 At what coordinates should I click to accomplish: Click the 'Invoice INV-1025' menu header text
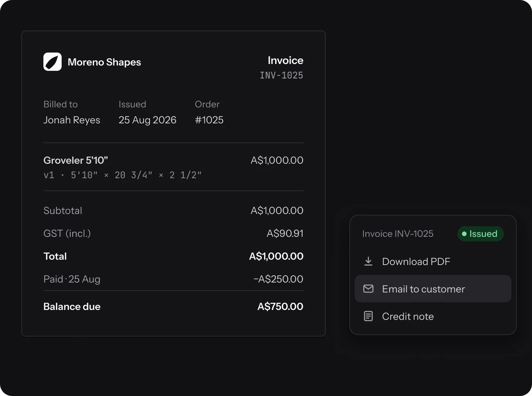pos(398,234)
